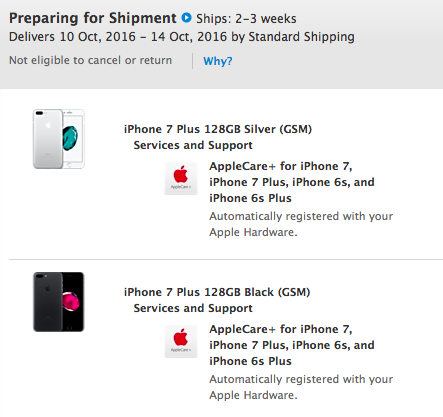Screen dimensions: 443x417
Task: Click the black iPhone 7 Plus thumbnail
Action: point(59,302)
